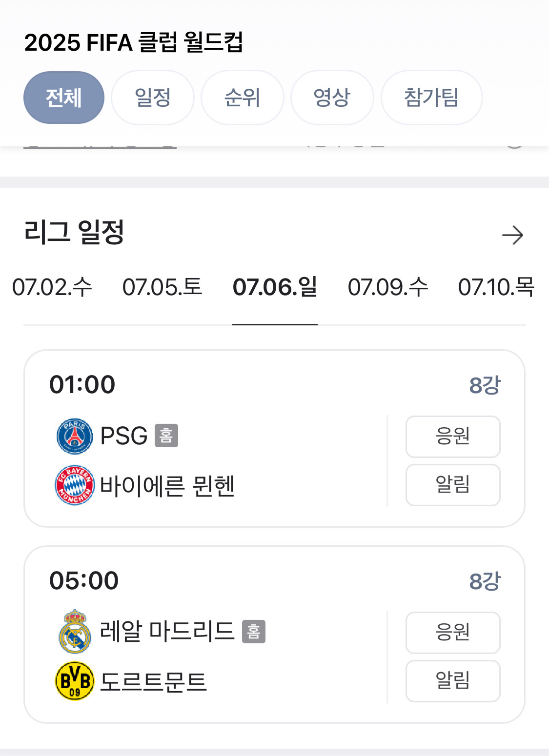This screenshot has width=549, height=756.
Task: Select date 07.05.토
Action: click(x=163, y=287)
